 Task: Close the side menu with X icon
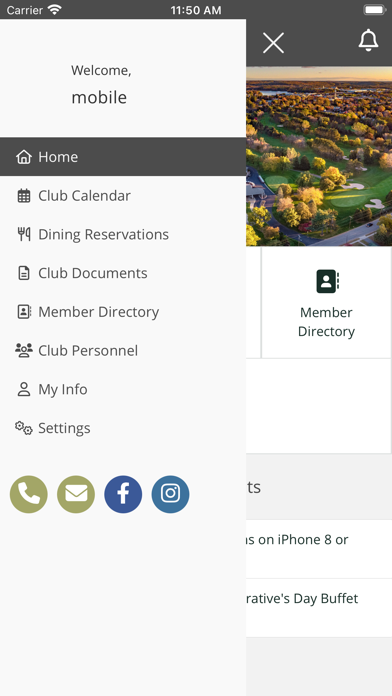[x=273, y=43]
